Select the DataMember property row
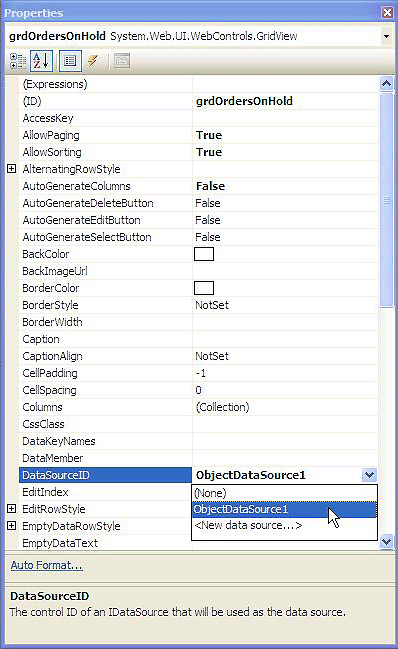 [198, 457]
